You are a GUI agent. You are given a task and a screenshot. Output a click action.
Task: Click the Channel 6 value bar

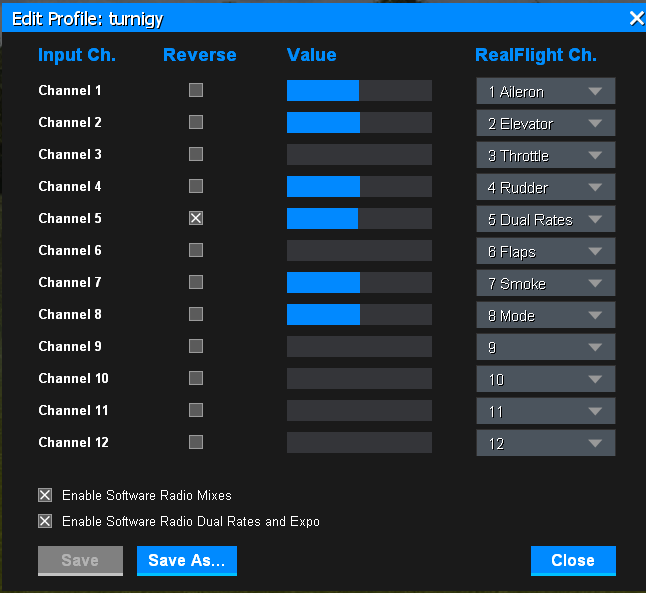point(359,251)
